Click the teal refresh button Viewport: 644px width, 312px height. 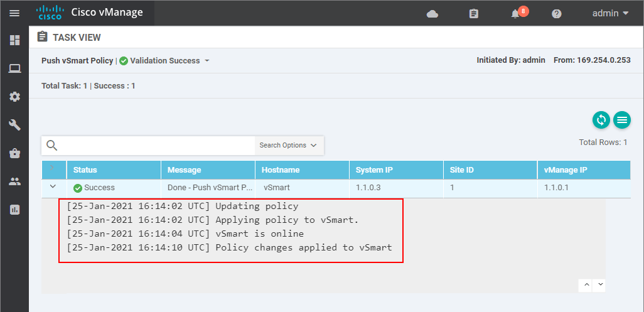pyautogui.click(x=601, y=120)
